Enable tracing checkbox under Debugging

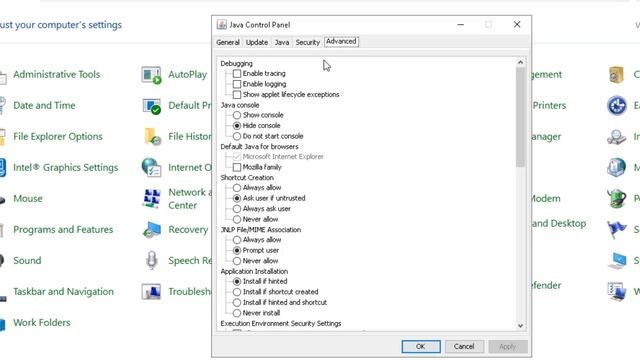(237, 74)
